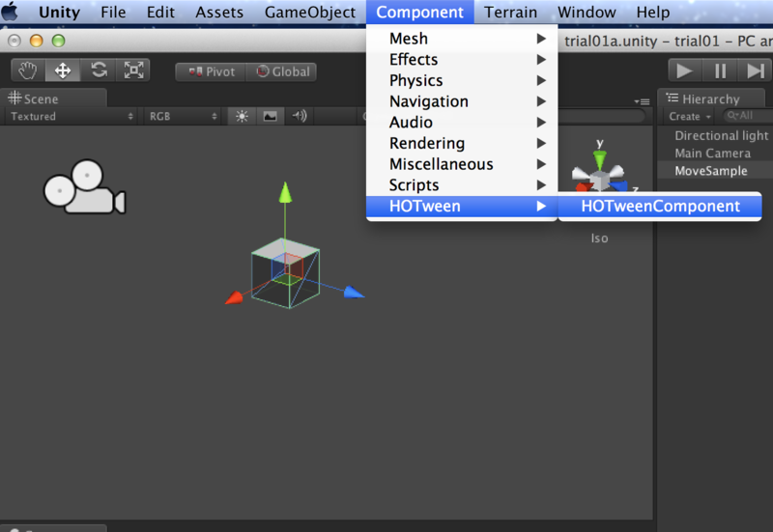The width and height of the screenshot is (773, 532).
Task: Toggle the Global handle rotation button
Action: 282,71
